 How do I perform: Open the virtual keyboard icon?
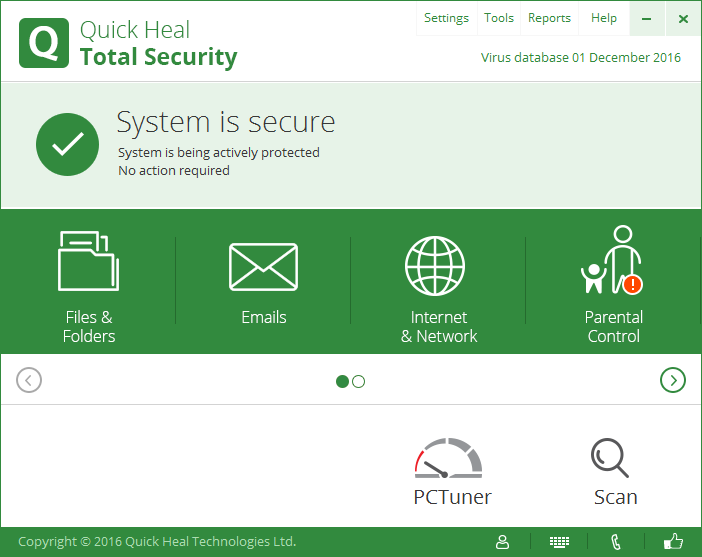tap(560, 542)
